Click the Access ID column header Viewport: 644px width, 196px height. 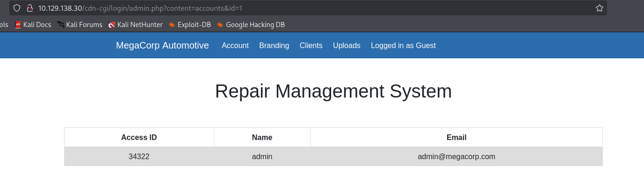139,137
